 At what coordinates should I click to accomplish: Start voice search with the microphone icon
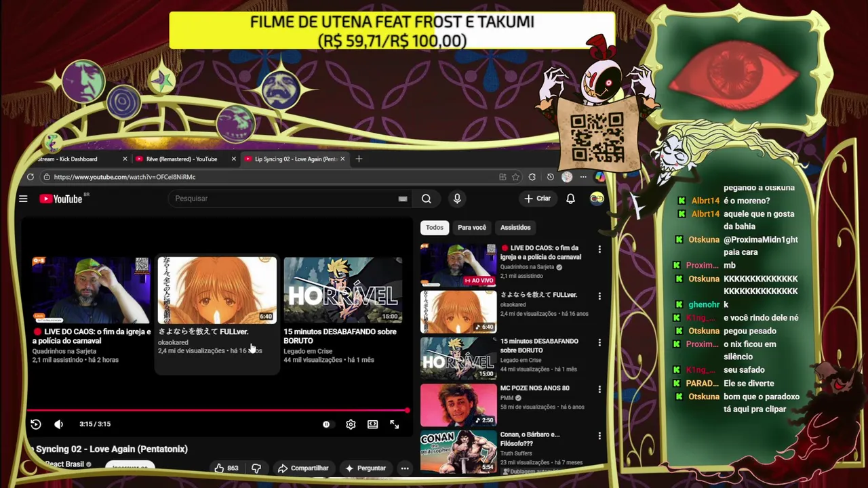[457, 199]
